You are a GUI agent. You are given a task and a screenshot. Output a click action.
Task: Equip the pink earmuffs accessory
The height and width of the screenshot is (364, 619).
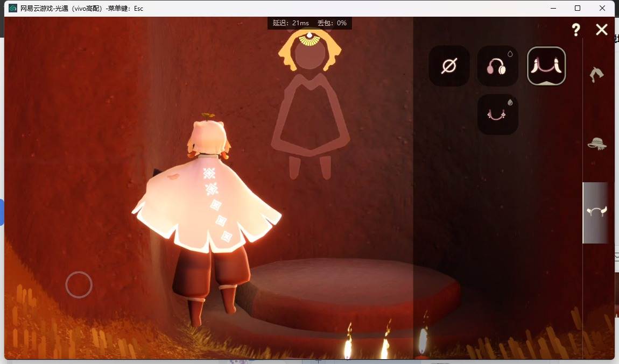[497, 66]
